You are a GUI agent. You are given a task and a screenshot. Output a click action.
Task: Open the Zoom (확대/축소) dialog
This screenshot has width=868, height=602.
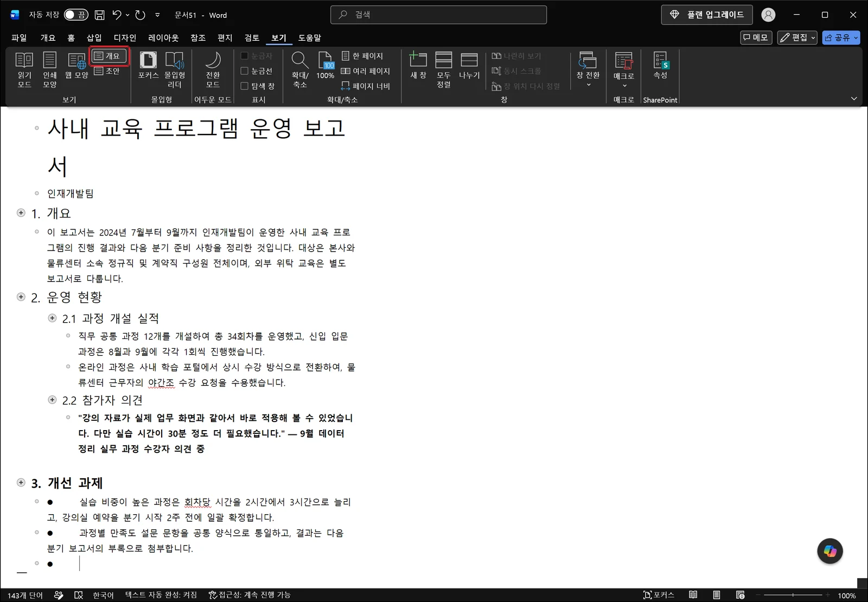pyautogui.click(x=300, y=70)
